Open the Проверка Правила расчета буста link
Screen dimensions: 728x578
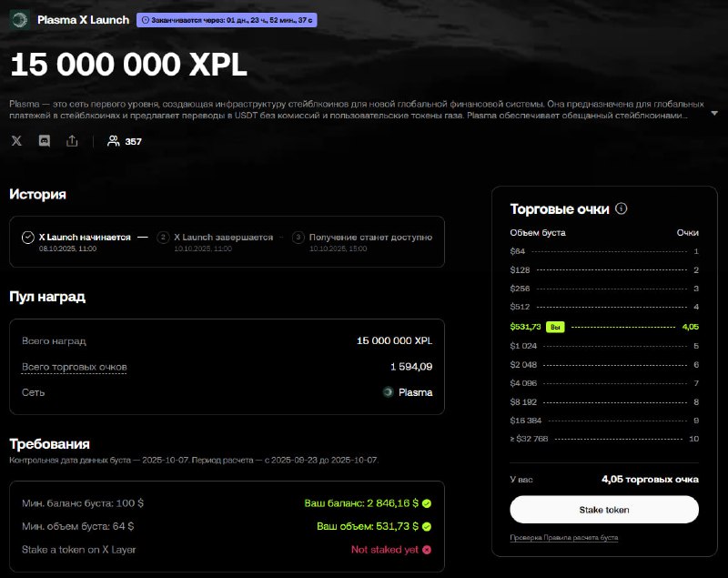click(x=563, y=538)
